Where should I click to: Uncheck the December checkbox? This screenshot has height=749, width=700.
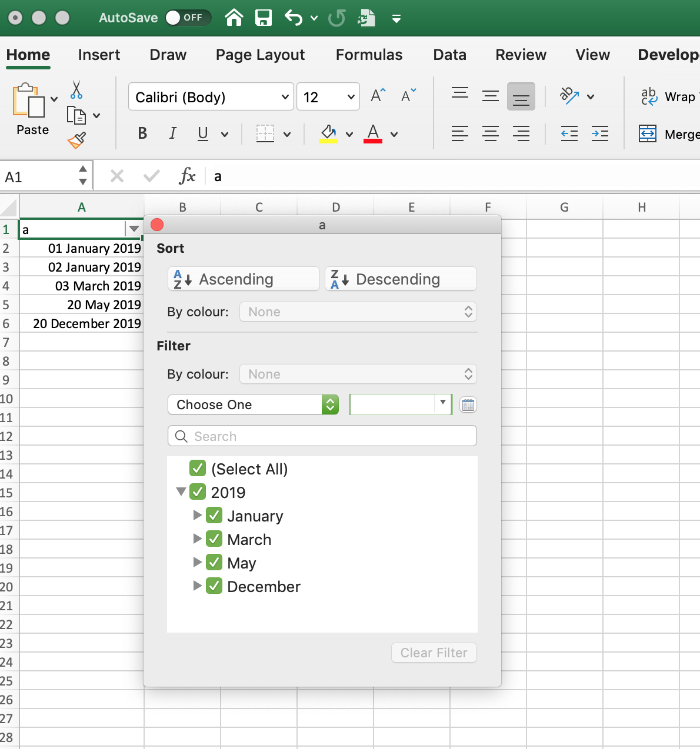pos(214,586)
